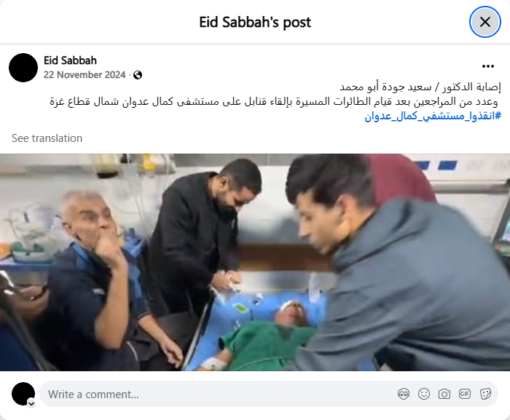The width and height of the screenshot is (510, 420).
Task: Click the first line of Arabic post text
Action: pyautogui.click(x=420, y=87)
